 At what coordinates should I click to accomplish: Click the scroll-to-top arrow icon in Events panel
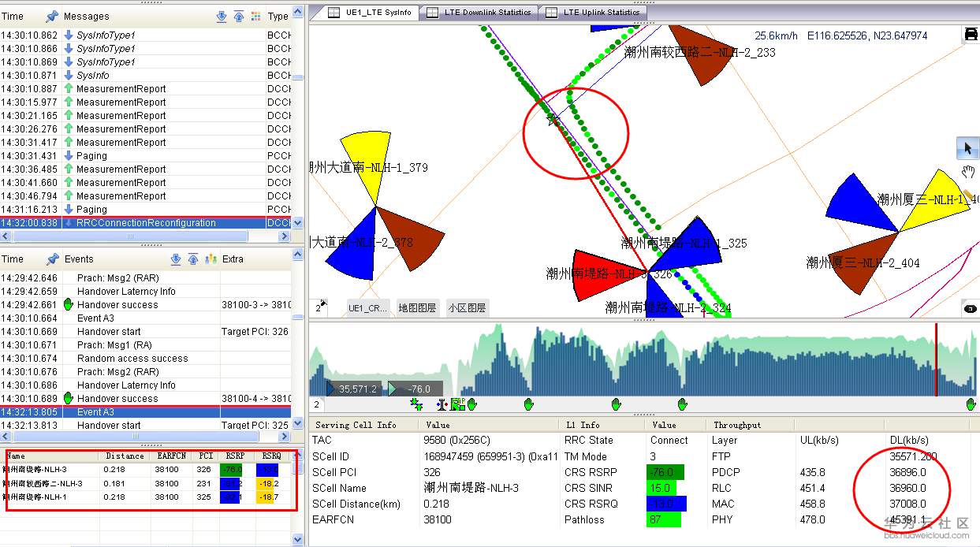click(x=194, y=259)
